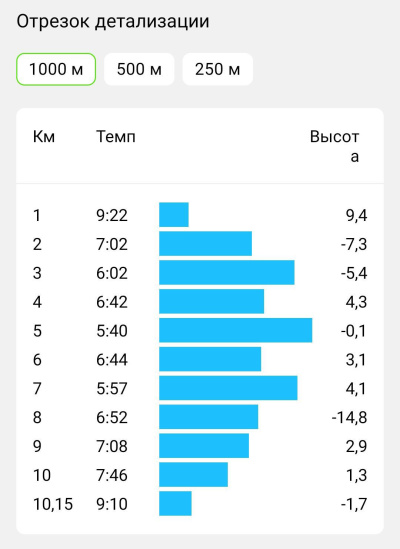This screenshot has height=549, width=400.
Task: Click the Отрезок детализации heading
Action: click(113, 21)
